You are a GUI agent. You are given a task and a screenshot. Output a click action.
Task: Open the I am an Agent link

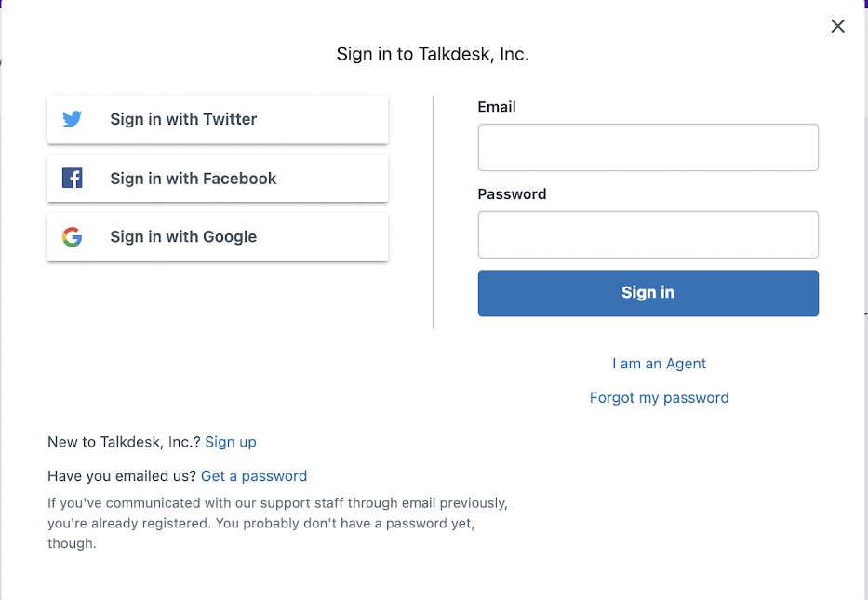[x=659, y=364]
